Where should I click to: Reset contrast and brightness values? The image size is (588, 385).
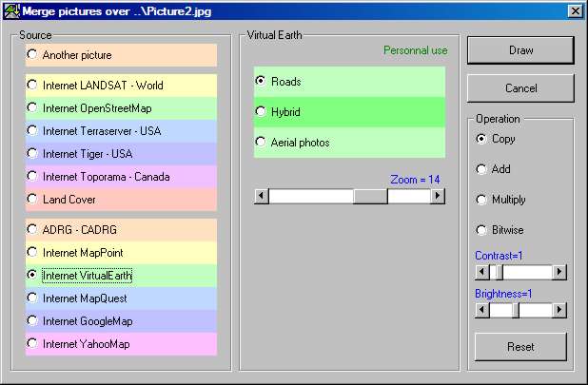click(520, 347)
